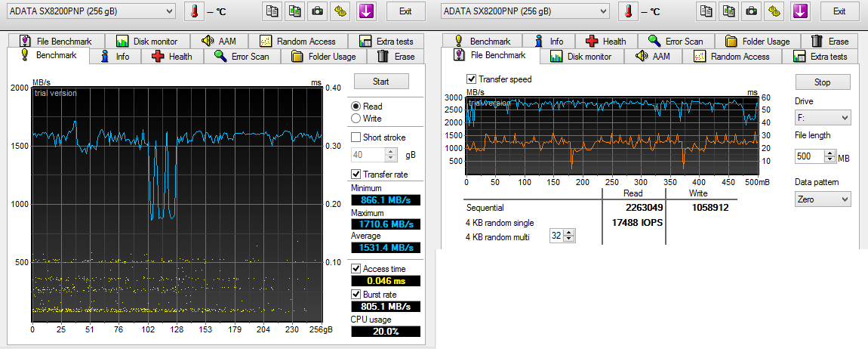Select the Write radio button
The image size is (868, 349).
coord(356,119)
